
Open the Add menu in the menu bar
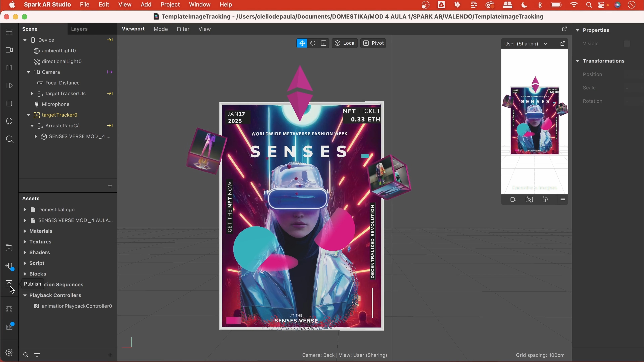146,5
